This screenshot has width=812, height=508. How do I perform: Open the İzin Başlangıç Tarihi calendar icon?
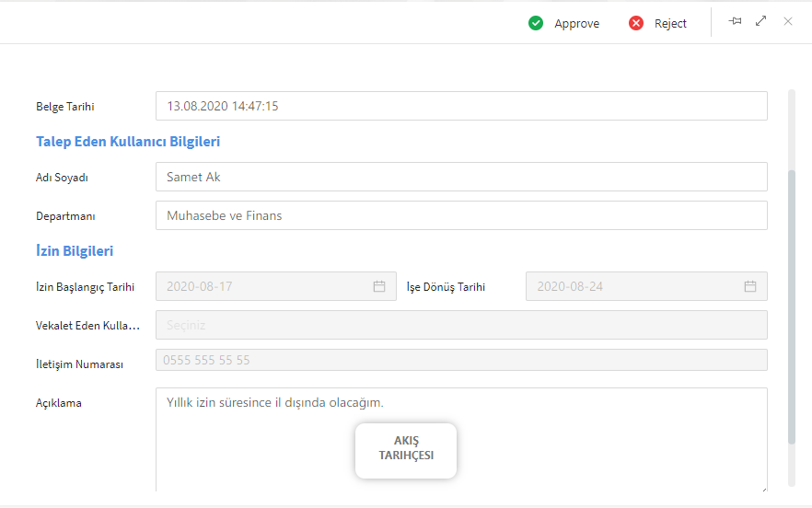tap(379, 286)
